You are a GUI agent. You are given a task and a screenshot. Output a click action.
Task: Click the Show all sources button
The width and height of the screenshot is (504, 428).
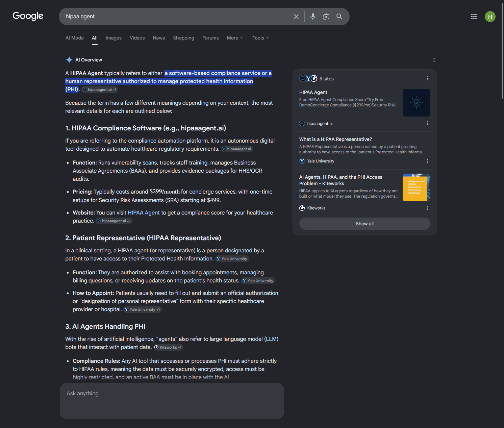pyautogui.click(x=364, y=224)
